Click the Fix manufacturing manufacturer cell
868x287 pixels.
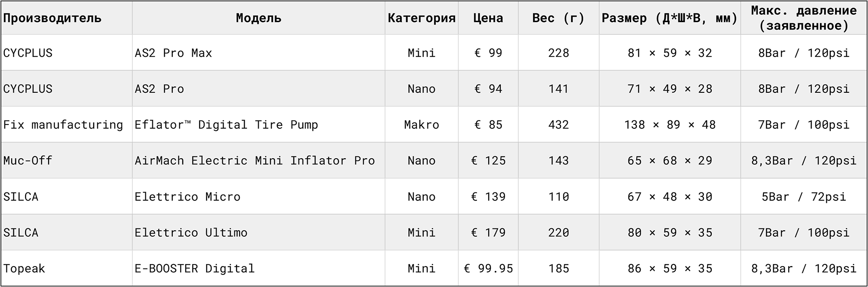point(63,125)
